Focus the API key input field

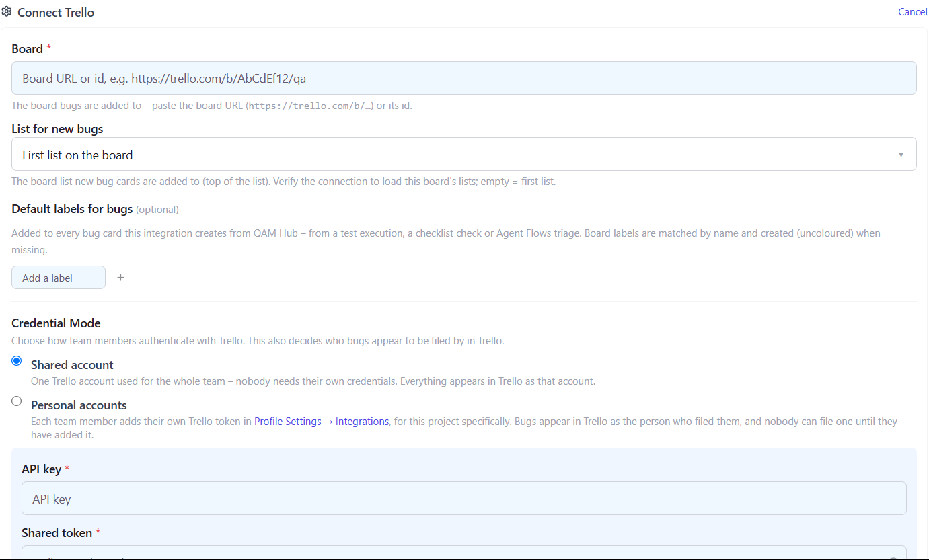click(x=464, y=498)
